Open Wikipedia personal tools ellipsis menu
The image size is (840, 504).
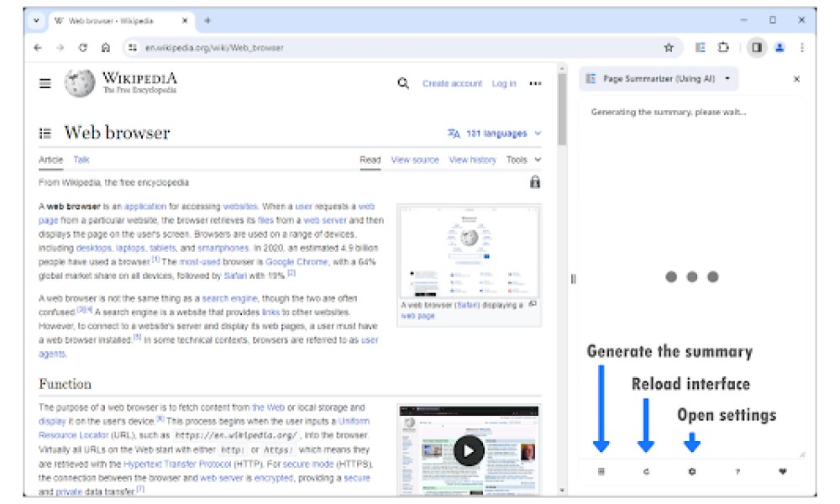(534, 83)
